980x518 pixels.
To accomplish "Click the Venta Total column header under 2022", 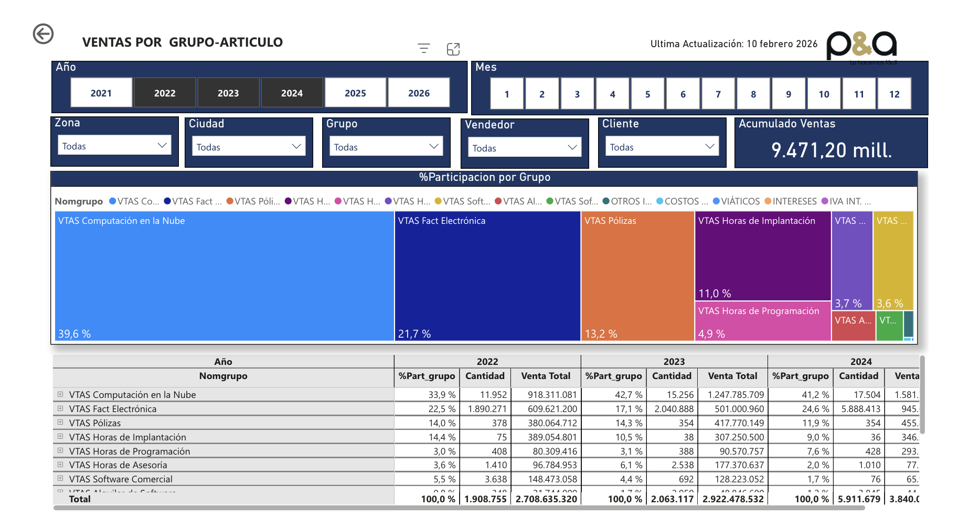I will [545, 376].
